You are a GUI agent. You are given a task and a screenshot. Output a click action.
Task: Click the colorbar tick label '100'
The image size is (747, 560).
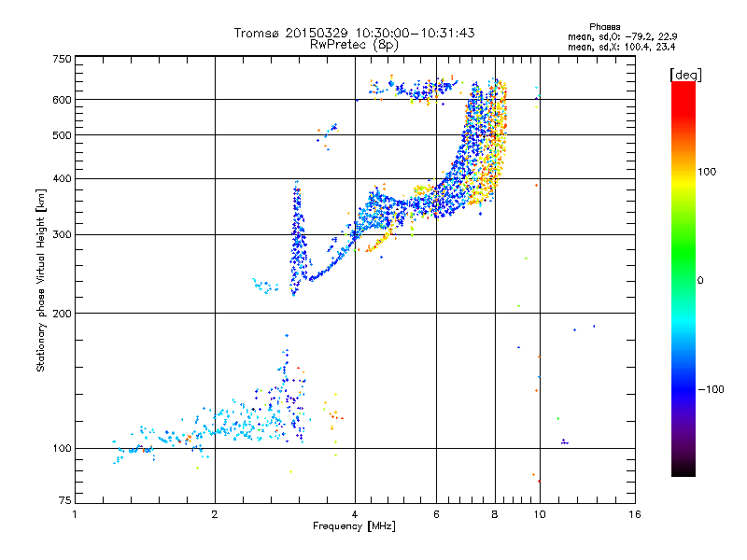point(707,172)
